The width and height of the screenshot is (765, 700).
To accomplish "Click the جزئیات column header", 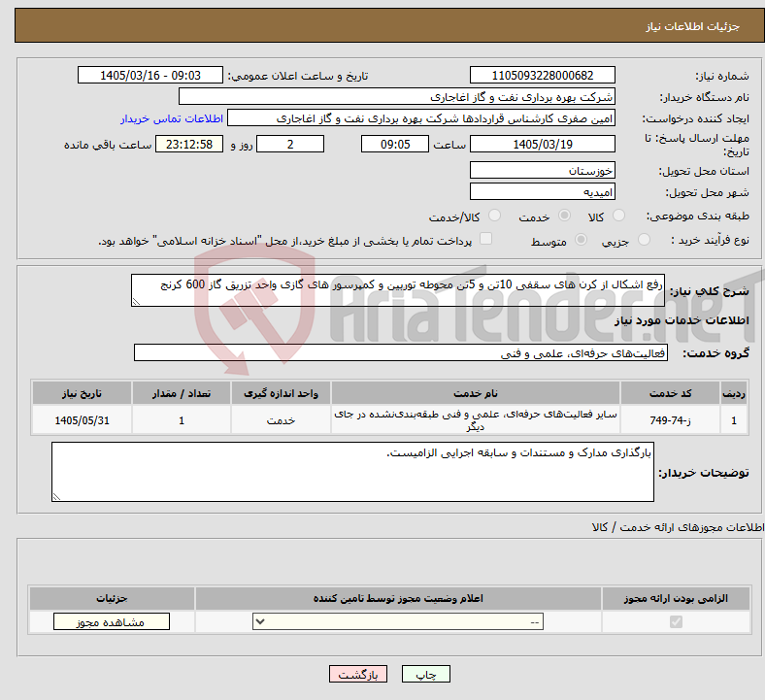I will (x=112, y=598).
